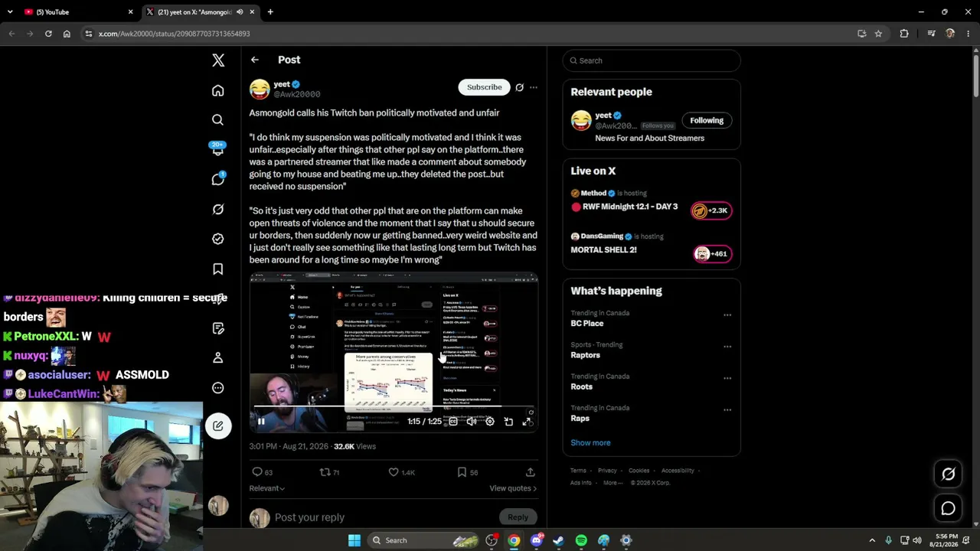Open a new browser tab
The image size is (980, 551).
[x=270, y=12]
